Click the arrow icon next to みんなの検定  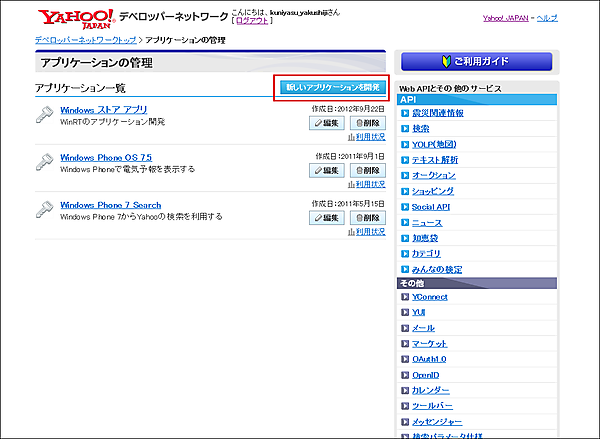(405, 269)
